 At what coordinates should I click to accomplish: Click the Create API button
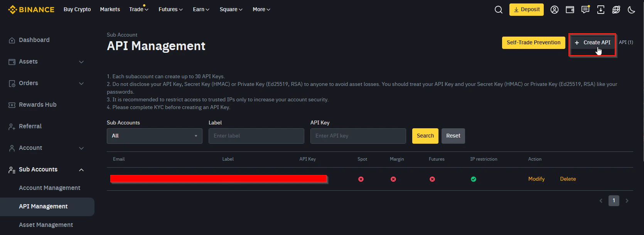(x=592, y=43)
